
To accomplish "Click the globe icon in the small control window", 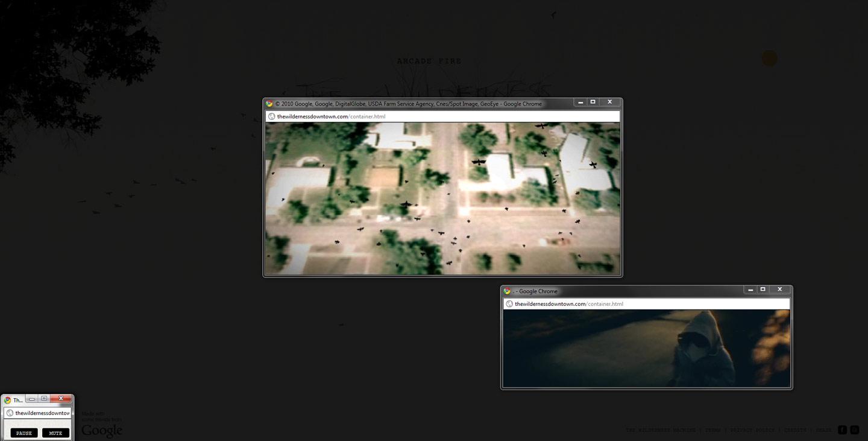I will 10,413.
